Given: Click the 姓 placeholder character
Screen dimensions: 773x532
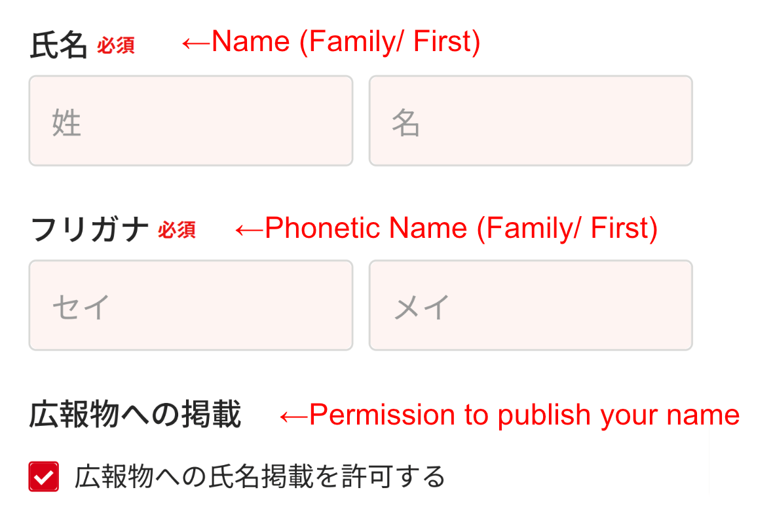Looking at the screenshot, I should click(x=66, y=123).
